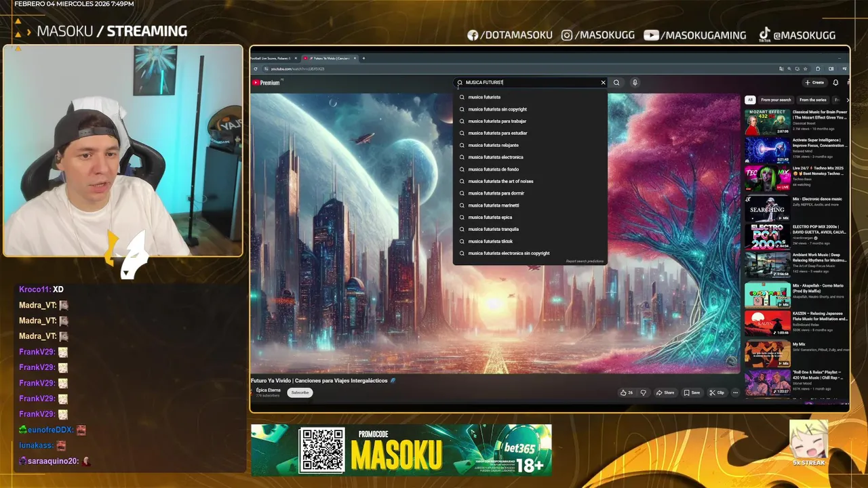
Task: Select the "From your search" chip
Action: click(776, 100)
